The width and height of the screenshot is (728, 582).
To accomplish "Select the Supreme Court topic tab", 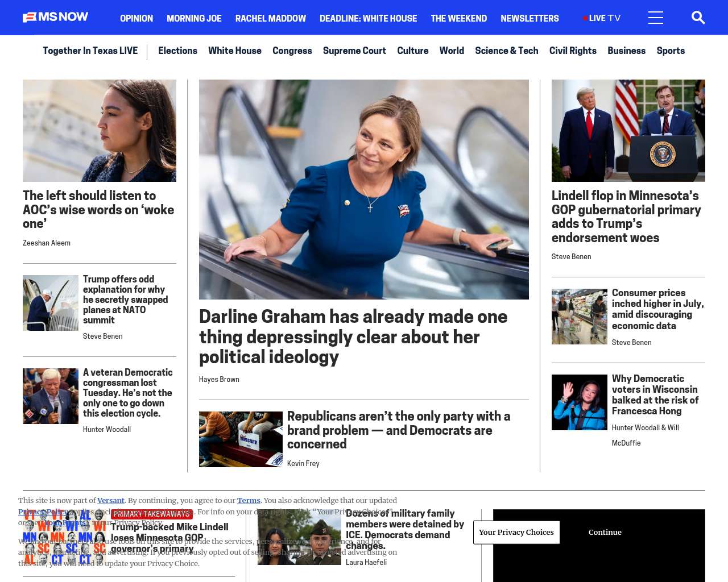I will [x=354, y=51].
